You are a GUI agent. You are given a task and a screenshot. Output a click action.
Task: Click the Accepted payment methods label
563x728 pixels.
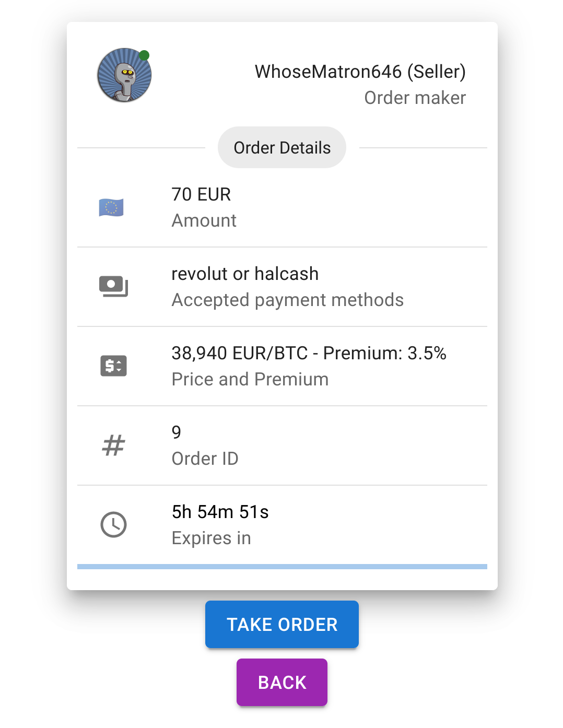[287, 300]
